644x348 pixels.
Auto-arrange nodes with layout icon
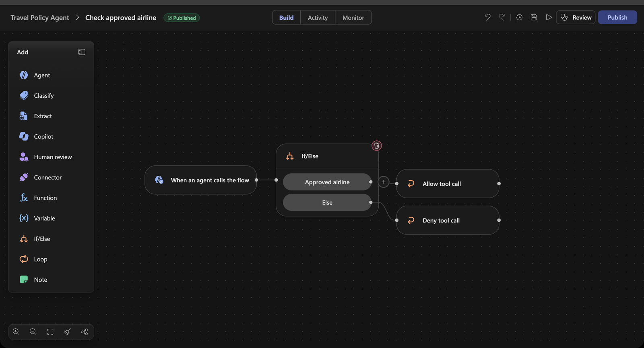coord(84,332)
